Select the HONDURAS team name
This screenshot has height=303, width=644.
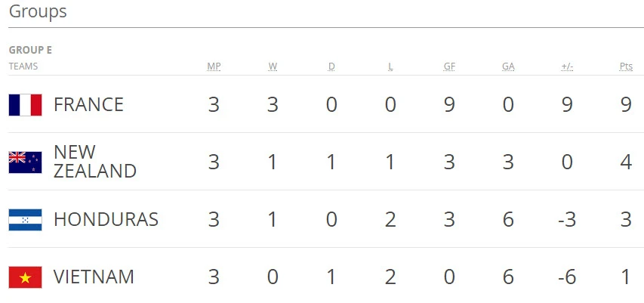click(106, 220)
